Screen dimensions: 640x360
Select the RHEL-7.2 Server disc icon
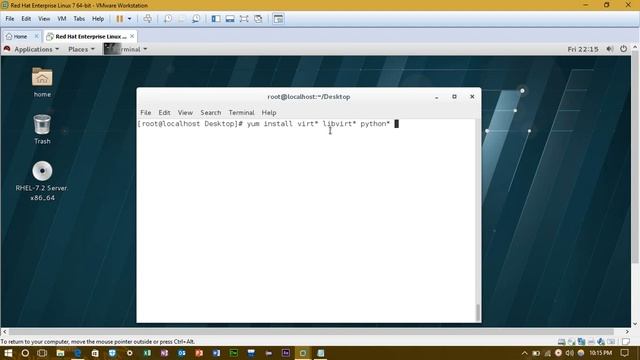(x=42, y=181)
